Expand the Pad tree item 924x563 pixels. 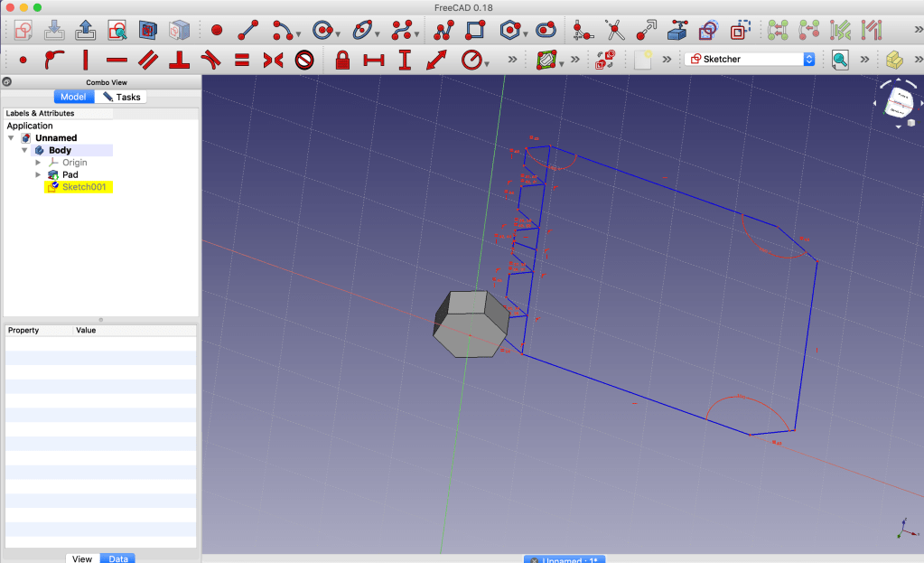click(x=38, y=174)
